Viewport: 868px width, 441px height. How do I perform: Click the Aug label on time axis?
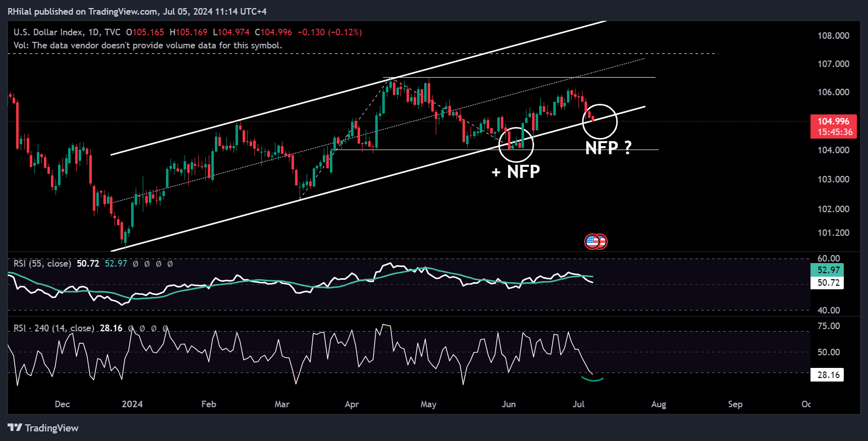(659, 404)
